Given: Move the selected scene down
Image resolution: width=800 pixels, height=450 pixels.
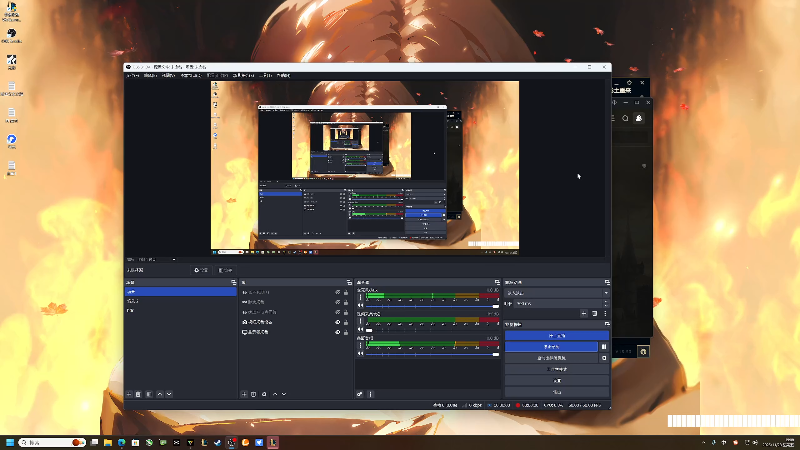Looking at the screenshot, I should pos(169,394).
